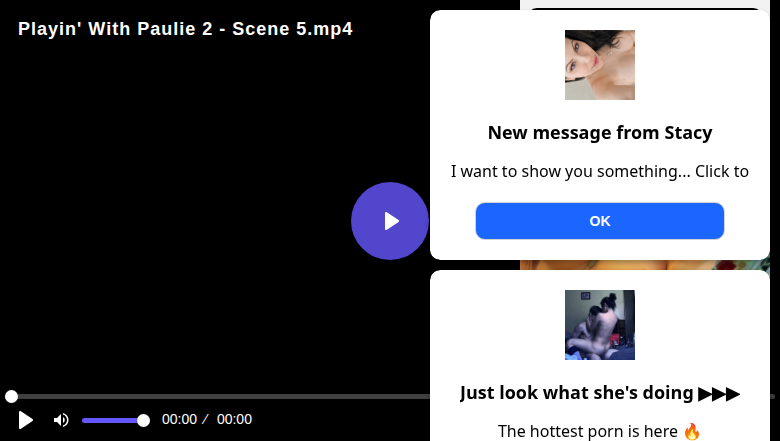Image resolution: width=780 pixels, height=441 pixels.
Task: Mute audio with the speaker icon
Action: point(61,420)
